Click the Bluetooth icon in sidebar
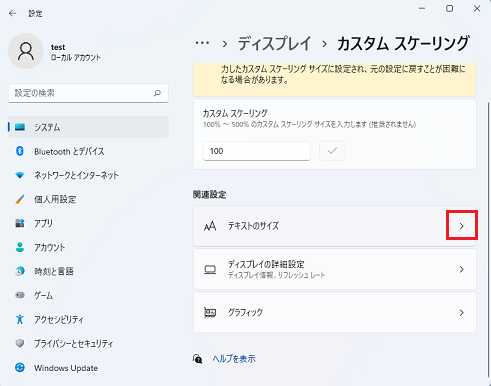Viewport: 491px width, 386px height. click(x=20, y=151)
